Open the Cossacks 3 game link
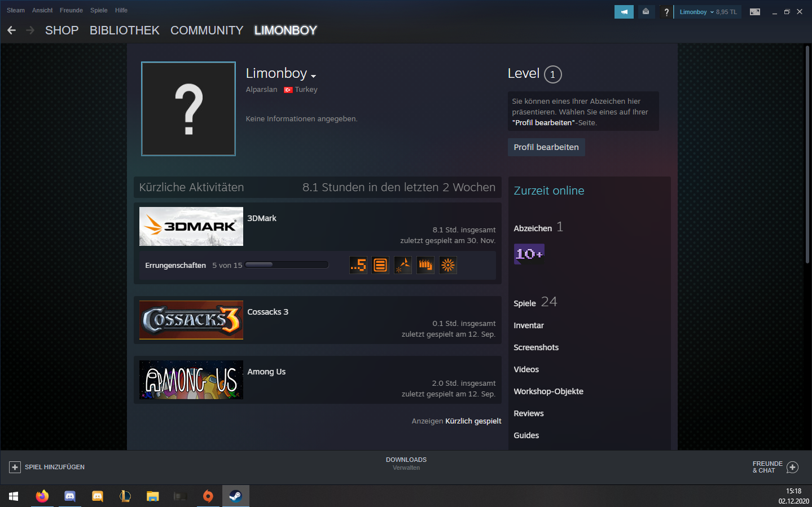Screen dimensions: 812x507 [267, 312]
